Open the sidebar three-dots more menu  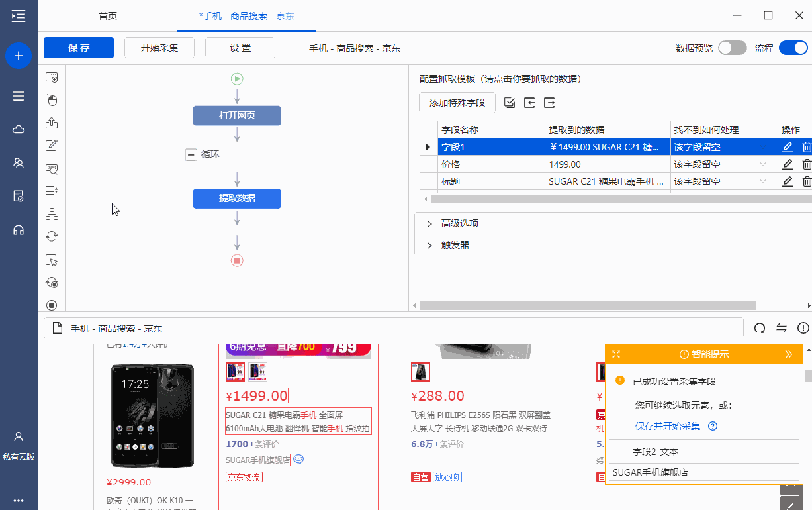pyautogui.click(x=19, y=500)
